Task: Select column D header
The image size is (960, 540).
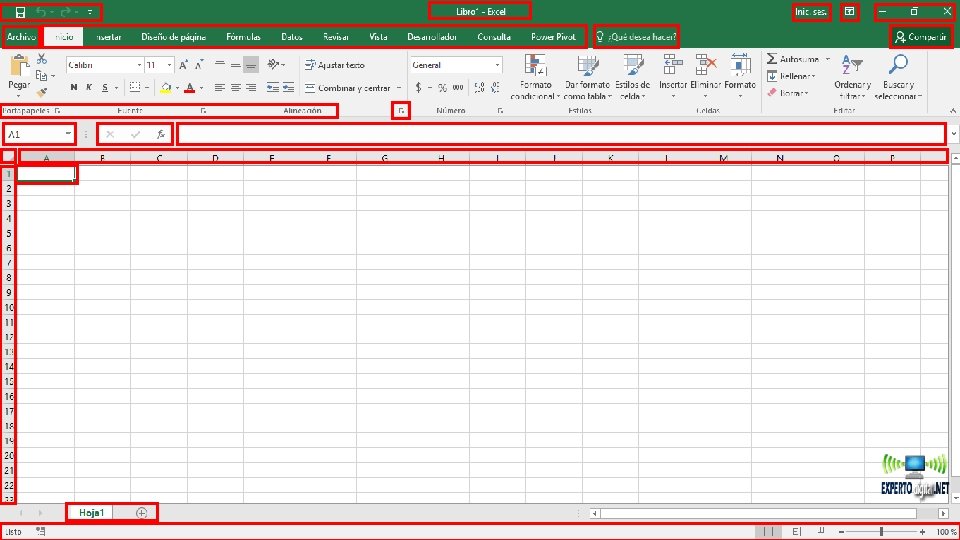Action: (215, 158)
